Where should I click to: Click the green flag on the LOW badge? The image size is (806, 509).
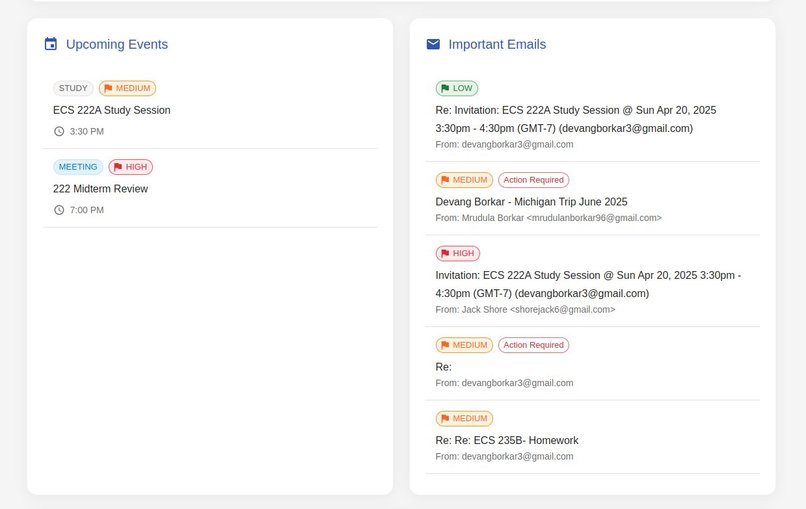tap(445, 88)
